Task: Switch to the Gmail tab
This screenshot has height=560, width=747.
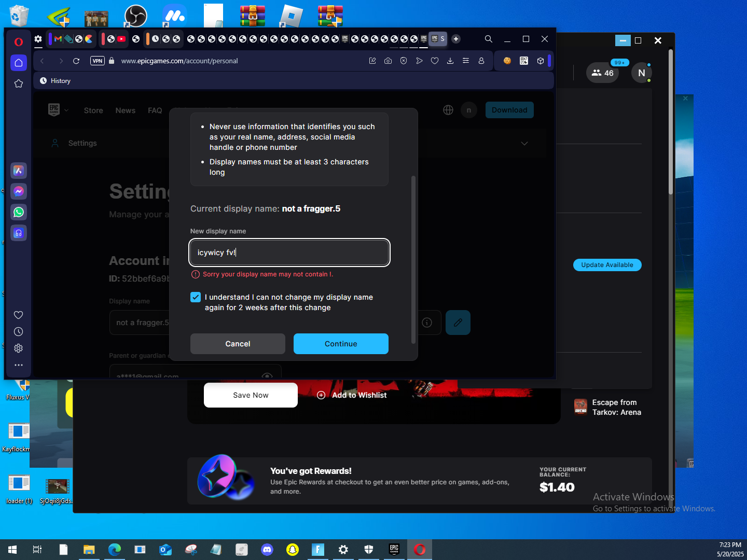Action: pos(58,39)
